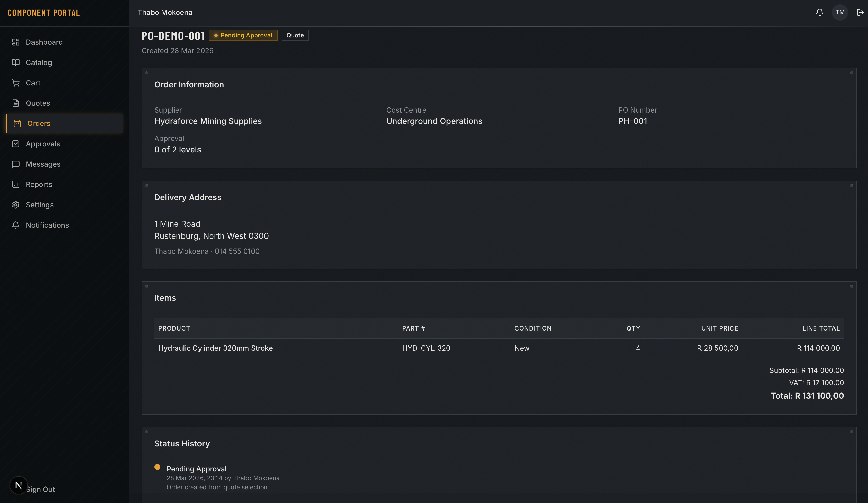868x503 pixels.
Task: Open notifications bell in the top bar
Action: (820, 12)
